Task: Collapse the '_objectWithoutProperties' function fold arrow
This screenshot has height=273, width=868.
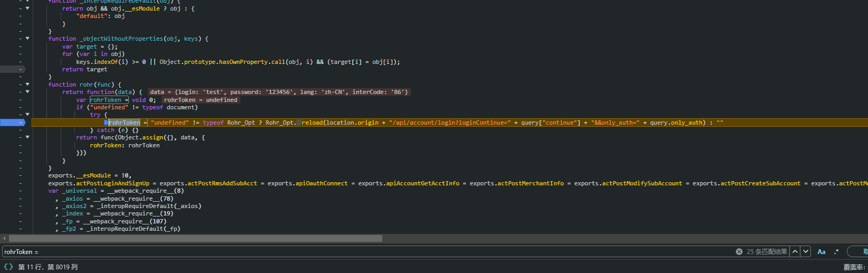Action: 27,39
